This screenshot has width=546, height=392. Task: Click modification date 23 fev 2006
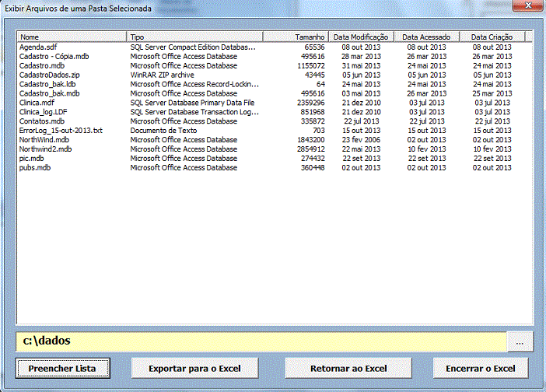click(x=361, y=139)
